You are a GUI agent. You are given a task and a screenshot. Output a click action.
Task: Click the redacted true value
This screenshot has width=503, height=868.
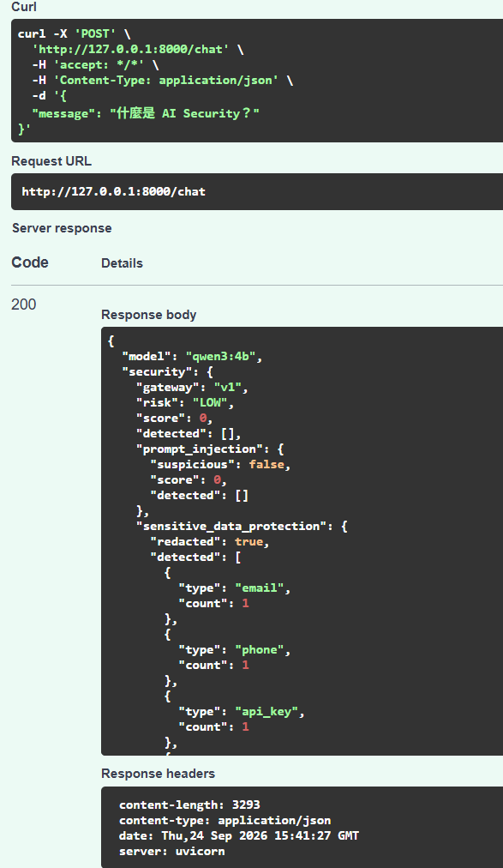click(x=249, y=542)
